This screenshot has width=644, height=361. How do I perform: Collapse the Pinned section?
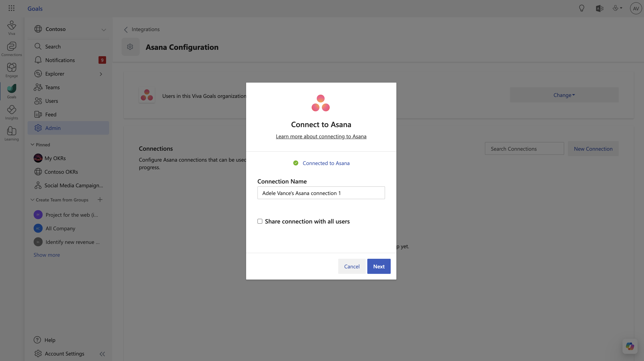point(32,145)
